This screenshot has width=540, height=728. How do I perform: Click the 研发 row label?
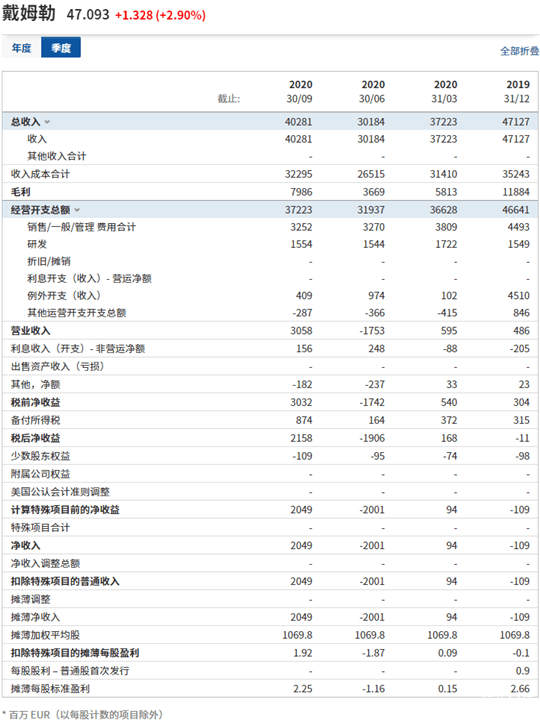37,244
